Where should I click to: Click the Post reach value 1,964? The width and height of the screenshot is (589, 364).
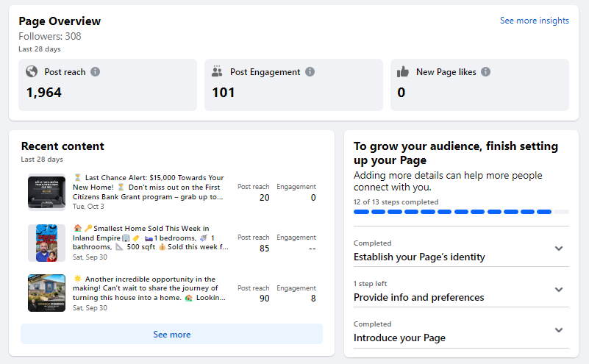coord(44,93)
